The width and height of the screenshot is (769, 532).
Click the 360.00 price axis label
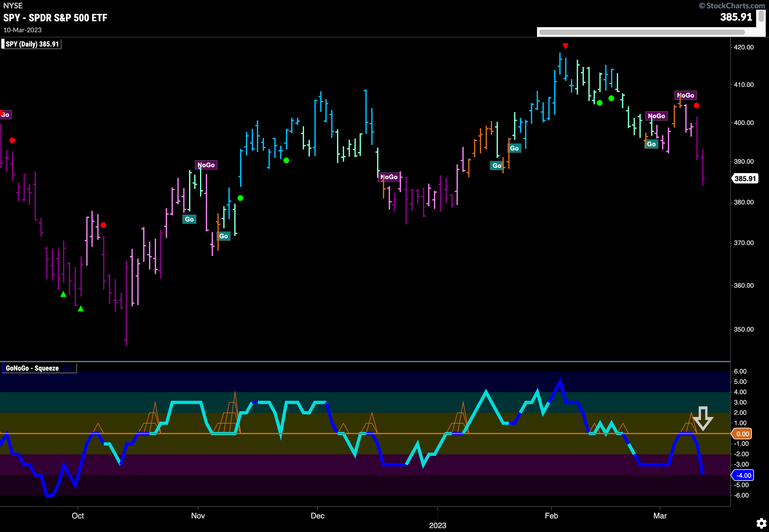[744, 285]
